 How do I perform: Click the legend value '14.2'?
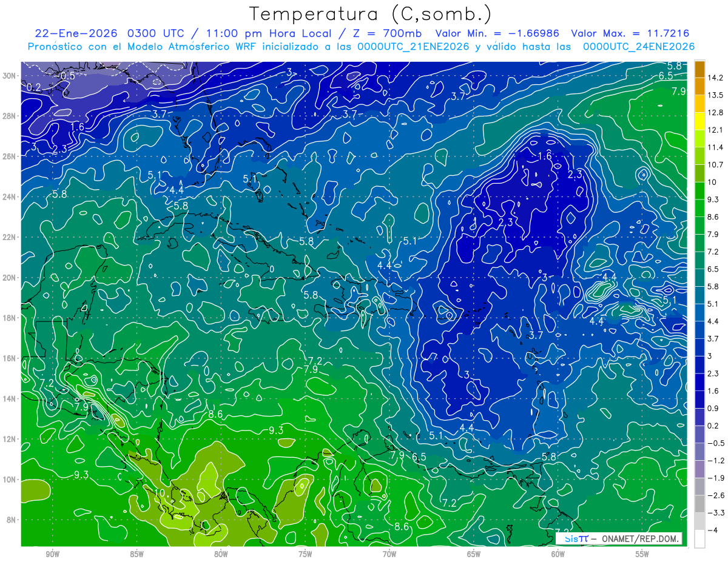(715, 78)
